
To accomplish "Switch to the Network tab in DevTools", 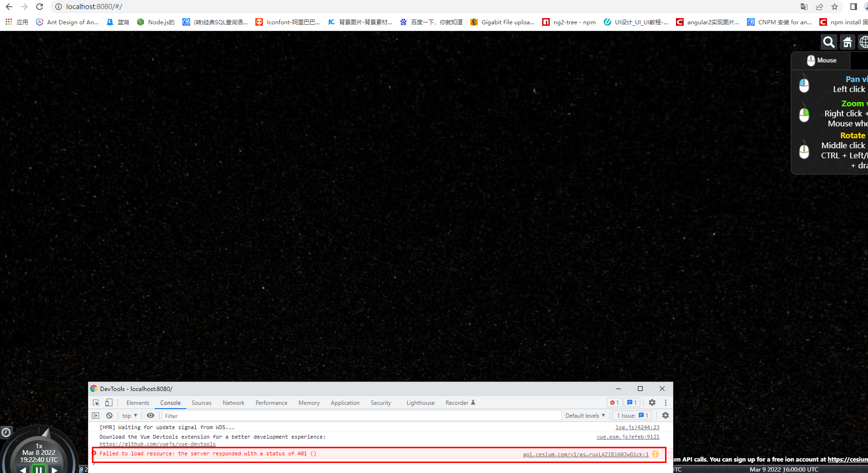I will click(x=233, y=403).
